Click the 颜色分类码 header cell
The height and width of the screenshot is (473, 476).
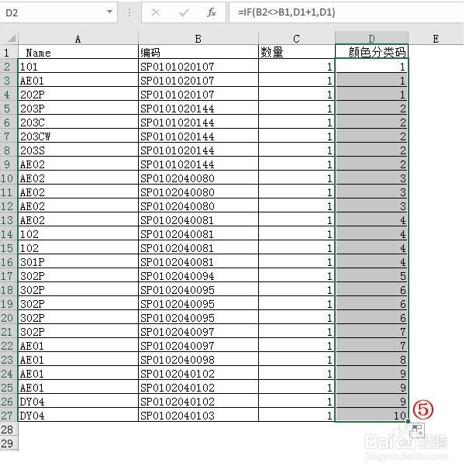pyautogui.click(x=371, y=52)
